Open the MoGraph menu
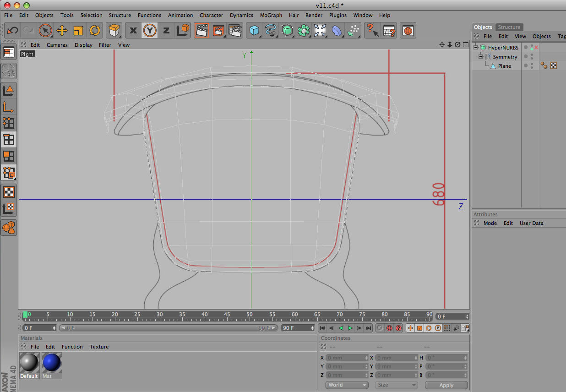The width and height of the screenshot is (566, 392). tap(271, 15)
